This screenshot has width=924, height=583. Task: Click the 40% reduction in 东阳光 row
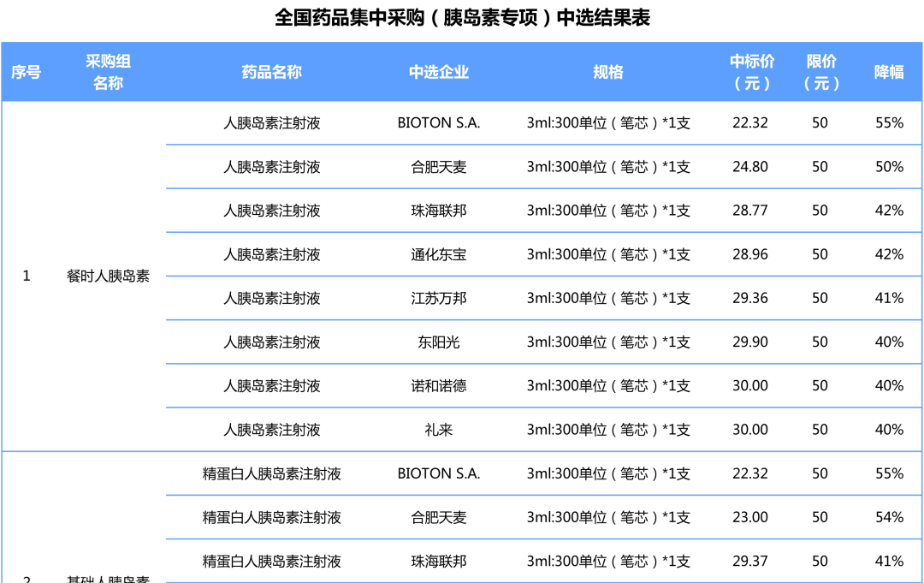(889, 342)
